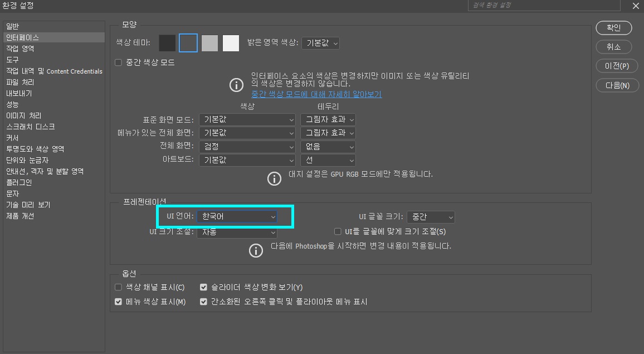
Task: Disable 슬라이더 색상 변화 보기
Action: tap(203, 287)
